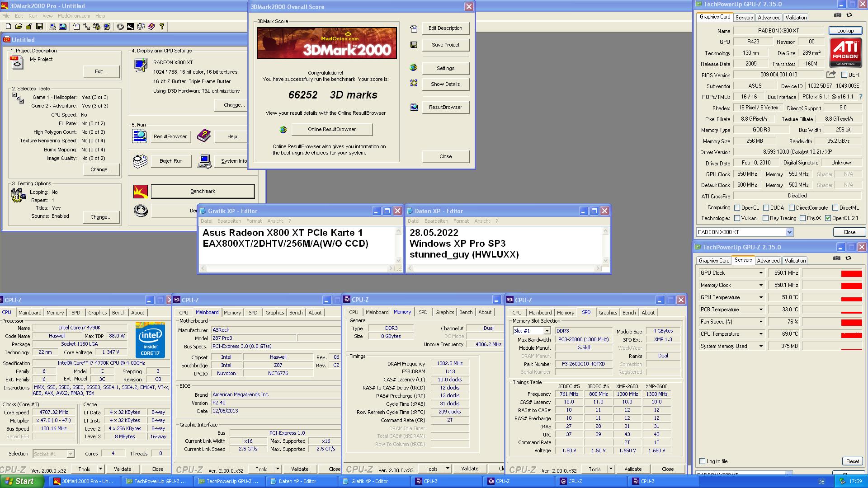Click the Online ResultBrowser button
Screen dimensions: 868x488
[332, 130]
